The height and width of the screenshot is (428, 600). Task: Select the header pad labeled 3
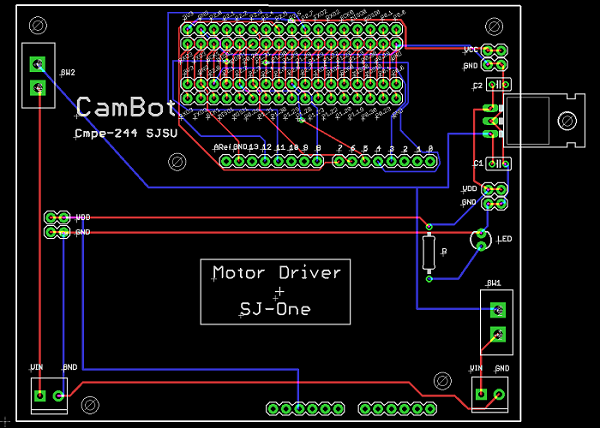(x=391, y=161)
